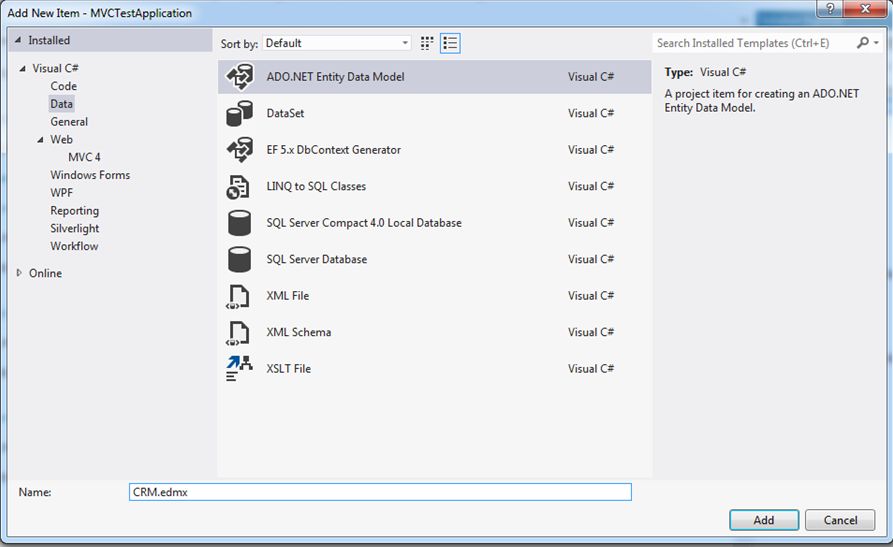Viewport: 893px width, 547px height.
Task: Pick the EF 5.x DbContext Generator icon
Action: [240, 150]
